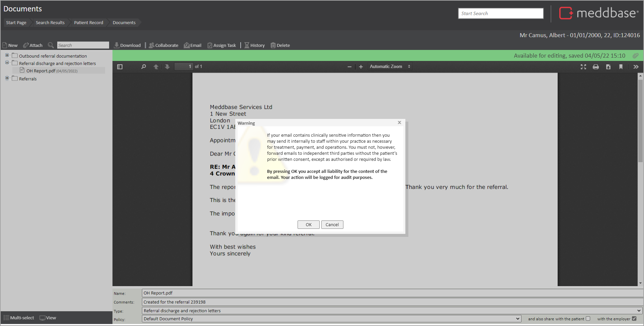Open the find-in-document magnifier icon

coord(144,67)
